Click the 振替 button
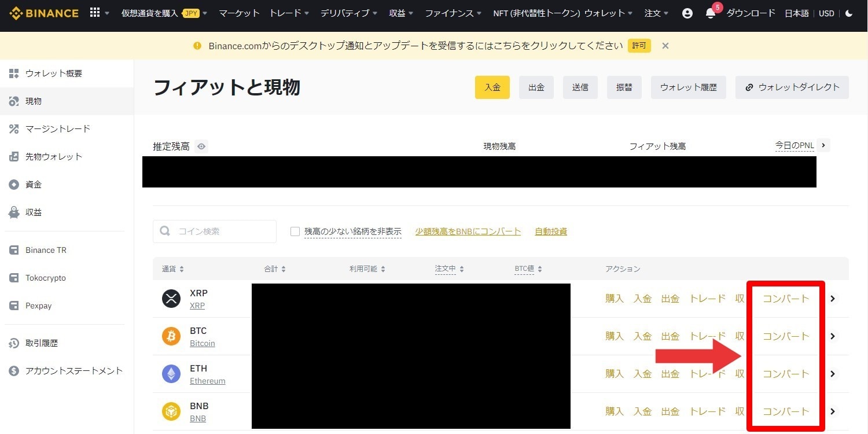Viewport: 868px width, 434px height. (624, 87)
